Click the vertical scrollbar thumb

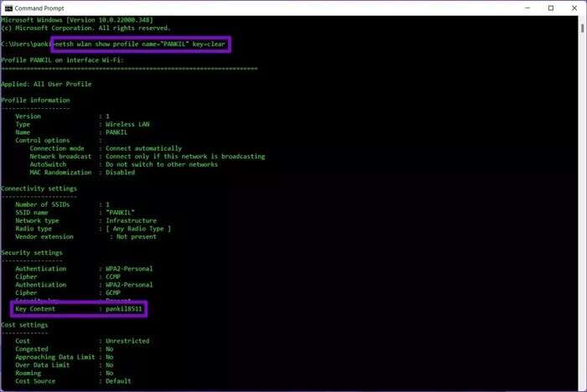click(x=582, y=28)
